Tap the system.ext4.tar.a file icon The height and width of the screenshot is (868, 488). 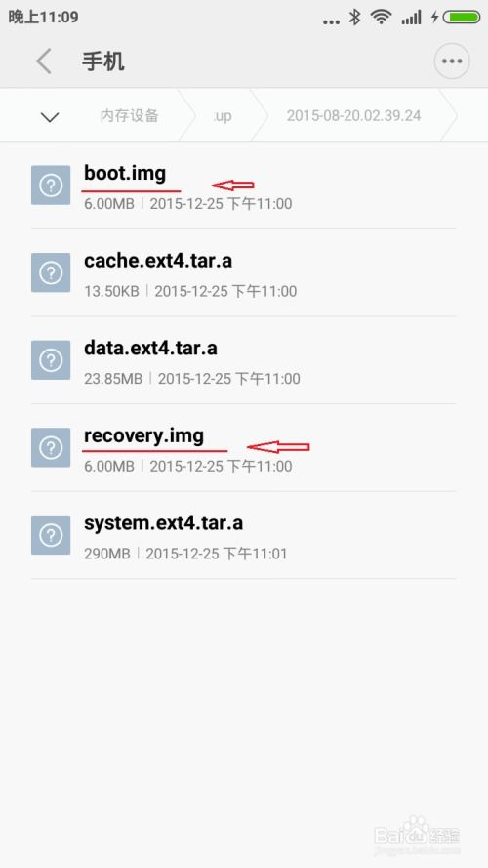51,535
